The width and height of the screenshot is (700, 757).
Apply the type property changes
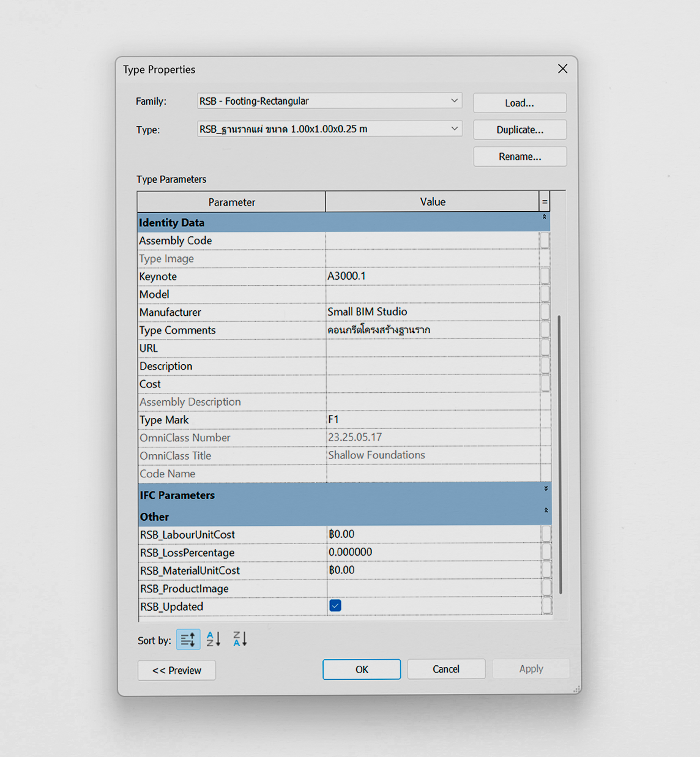click(x=530, y=668)
